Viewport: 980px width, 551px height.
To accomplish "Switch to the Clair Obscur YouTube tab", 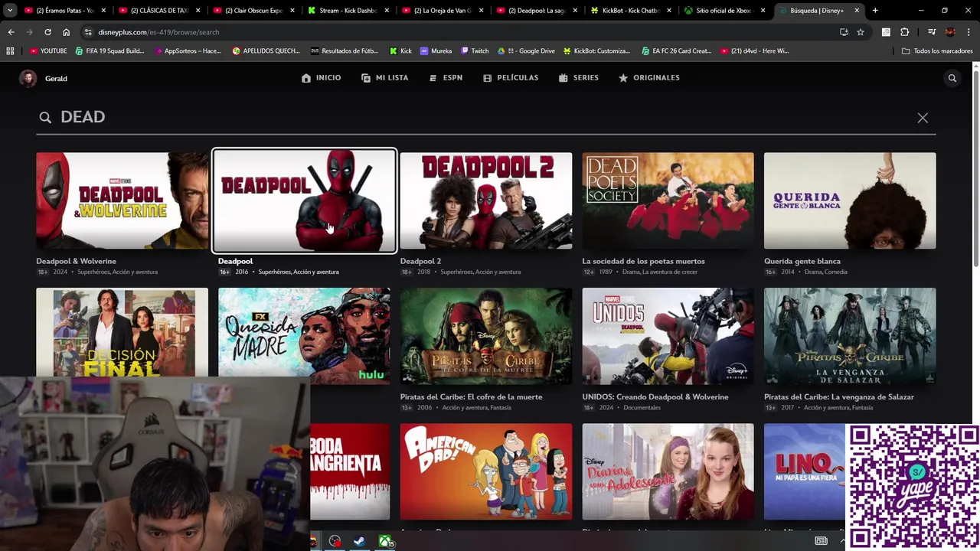I will coord(253,11).
